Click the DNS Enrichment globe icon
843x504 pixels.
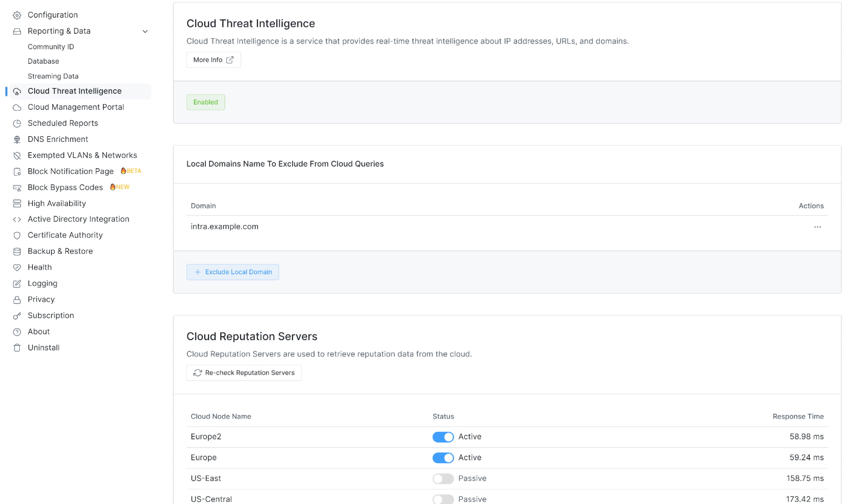click(x=17, y=139)
